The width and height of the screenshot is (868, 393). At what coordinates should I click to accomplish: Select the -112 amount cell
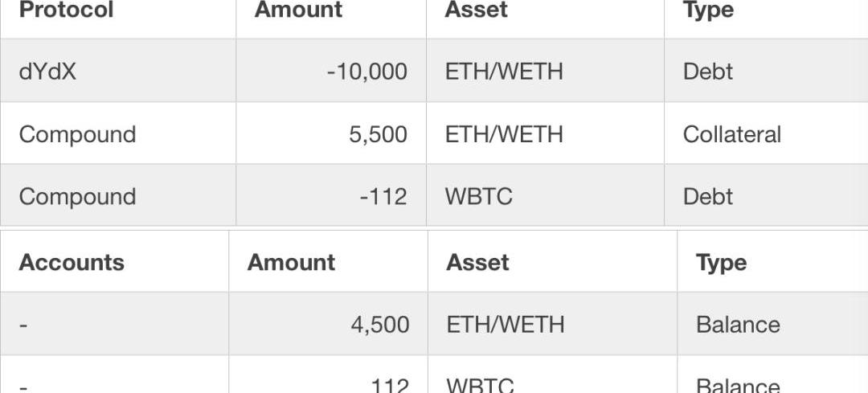[x=383, y=197]
